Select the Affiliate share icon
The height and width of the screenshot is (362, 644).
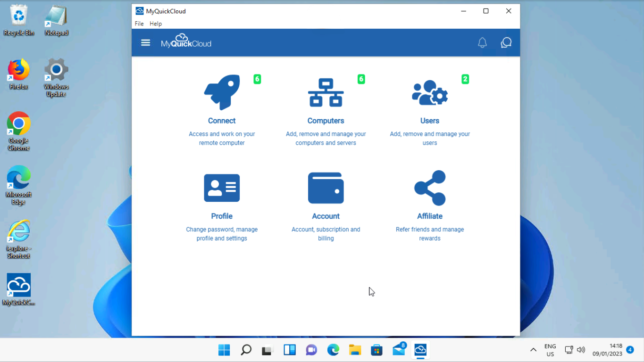coord(429,188)
